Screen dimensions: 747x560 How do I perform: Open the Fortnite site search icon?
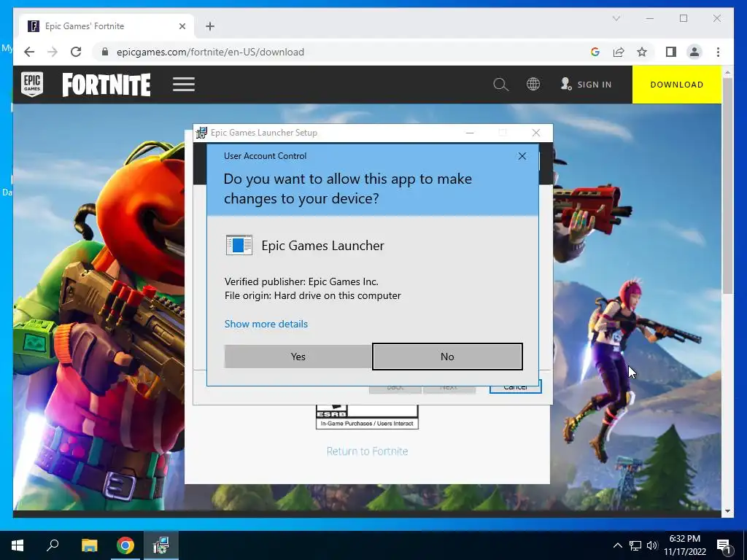[x=500, y=85]
